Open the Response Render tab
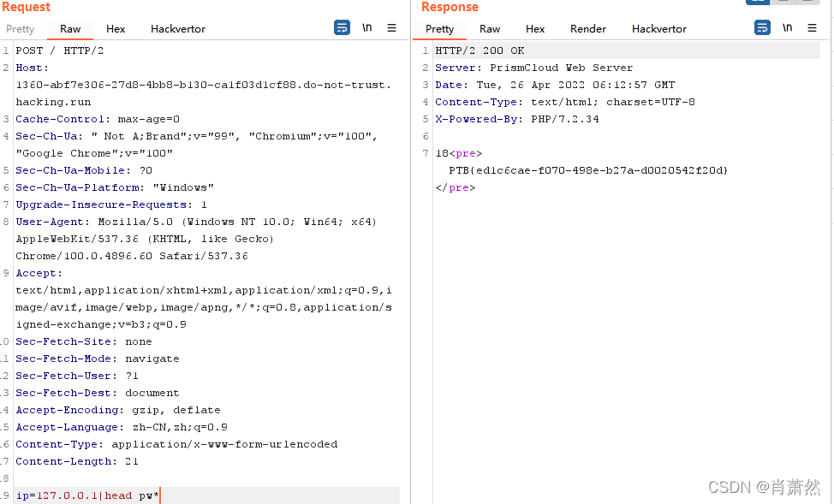834x504 pixels. [x=587, y=29]
